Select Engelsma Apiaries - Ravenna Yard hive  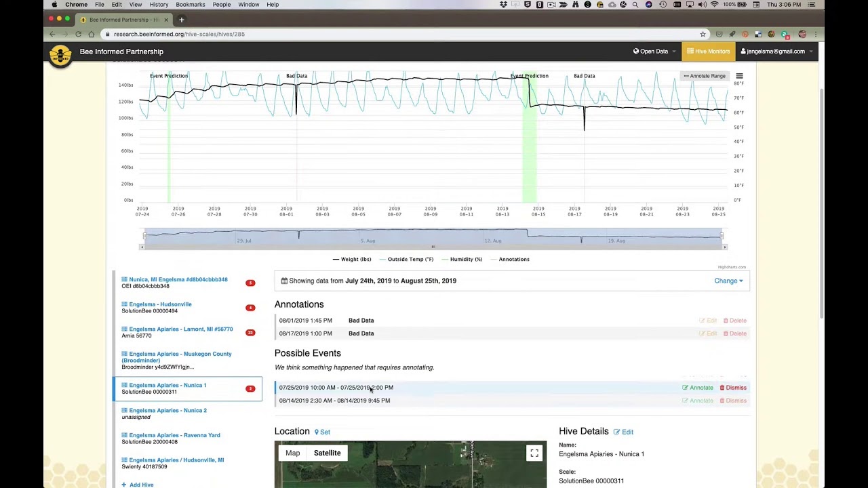point(174,435)
